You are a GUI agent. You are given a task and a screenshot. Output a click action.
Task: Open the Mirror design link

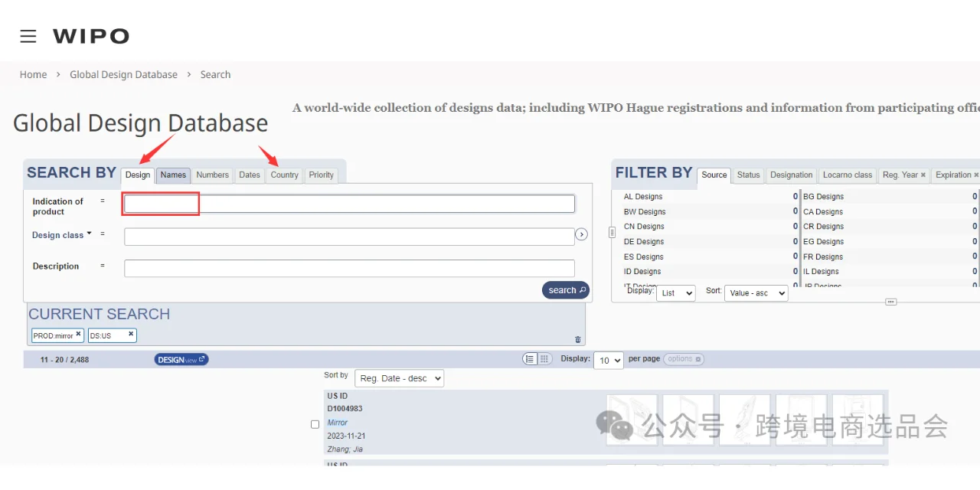338,423
